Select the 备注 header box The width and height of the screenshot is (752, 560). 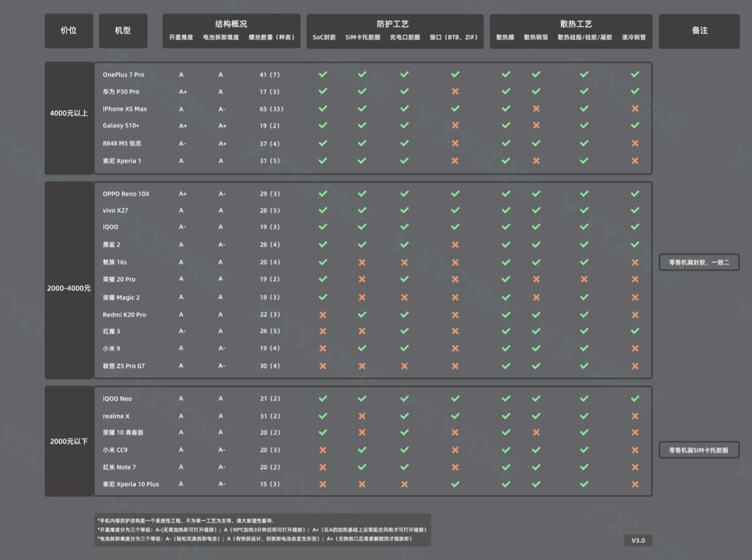[x=699, y=31]
